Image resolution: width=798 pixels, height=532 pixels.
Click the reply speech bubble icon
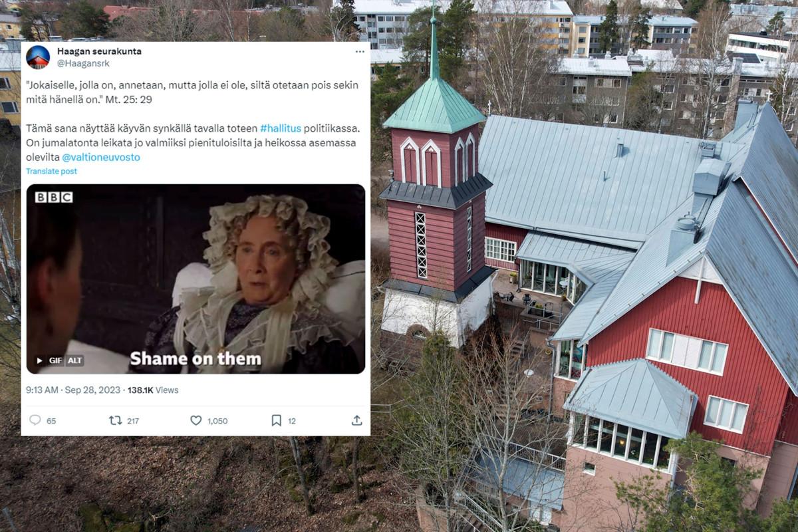35,420
